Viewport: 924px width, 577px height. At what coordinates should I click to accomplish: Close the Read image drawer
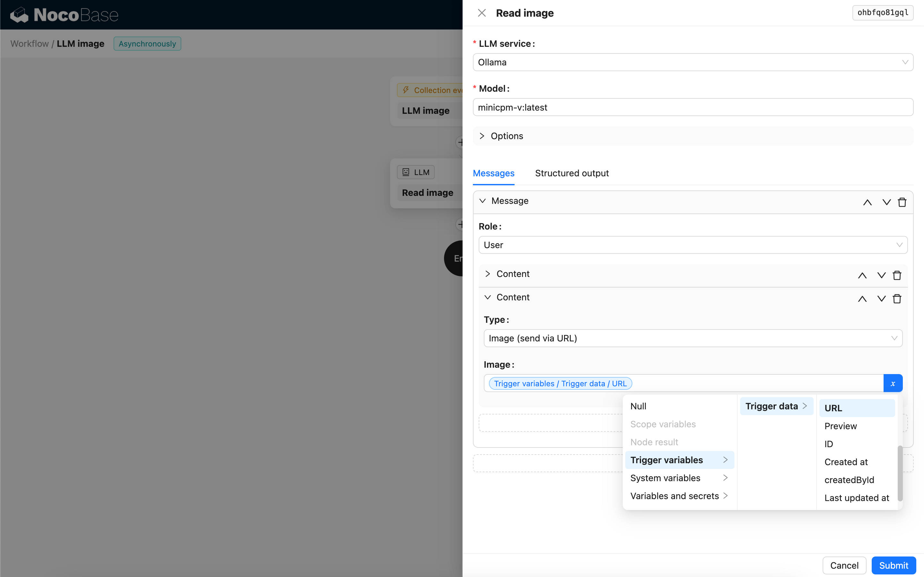[482, 13]
